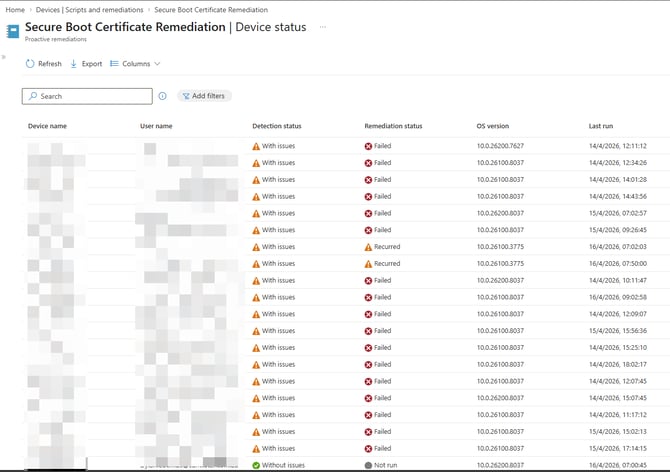The height and width of the screenshot is (472, 670).
Task: Sort by the Last run column header
Action: coord(601,126)
